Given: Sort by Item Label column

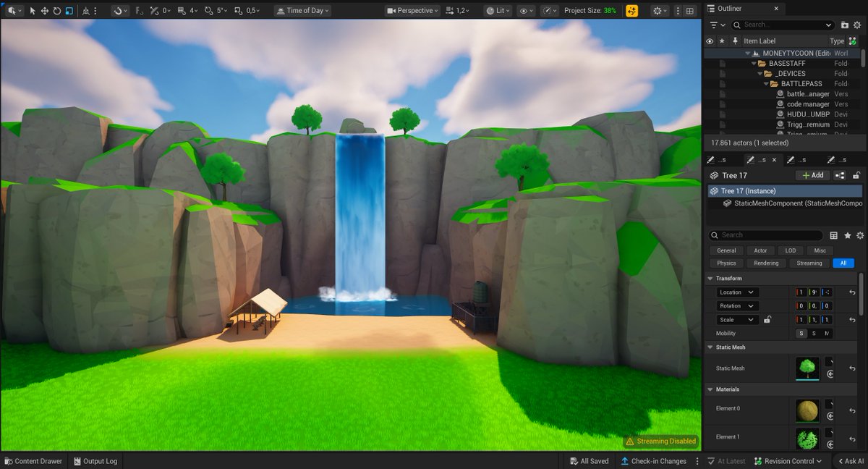Looking at the screenshot, I should pyautogui.click(x=759, y=41).
